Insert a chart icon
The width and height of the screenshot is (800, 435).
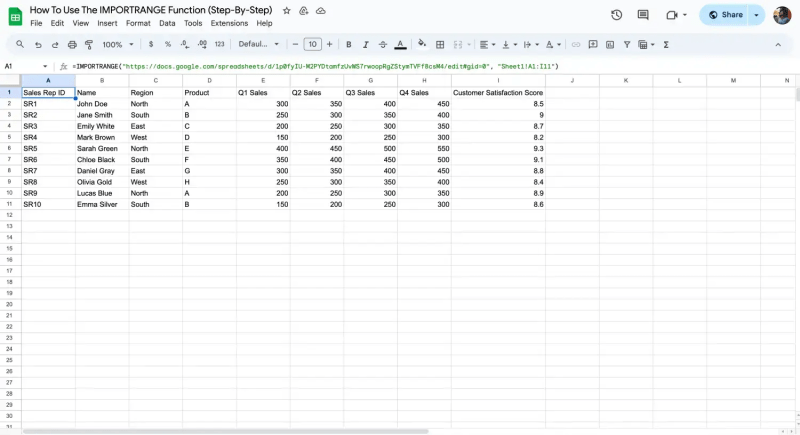click(x=610, y=45)
